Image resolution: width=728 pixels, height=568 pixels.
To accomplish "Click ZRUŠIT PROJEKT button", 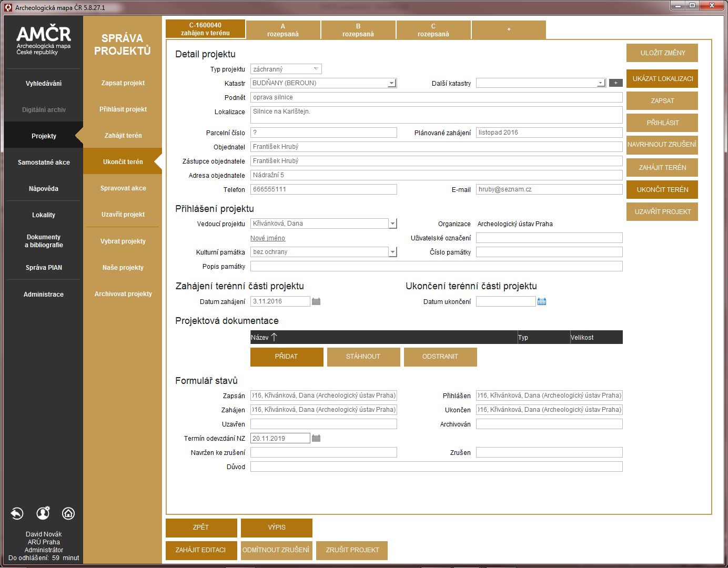I will (x=352, y=550).
